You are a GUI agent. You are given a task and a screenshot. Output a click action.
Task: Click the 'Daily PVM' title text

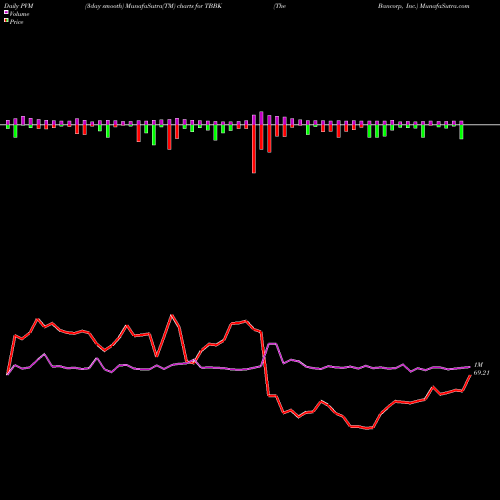click(x=19, y=6)
